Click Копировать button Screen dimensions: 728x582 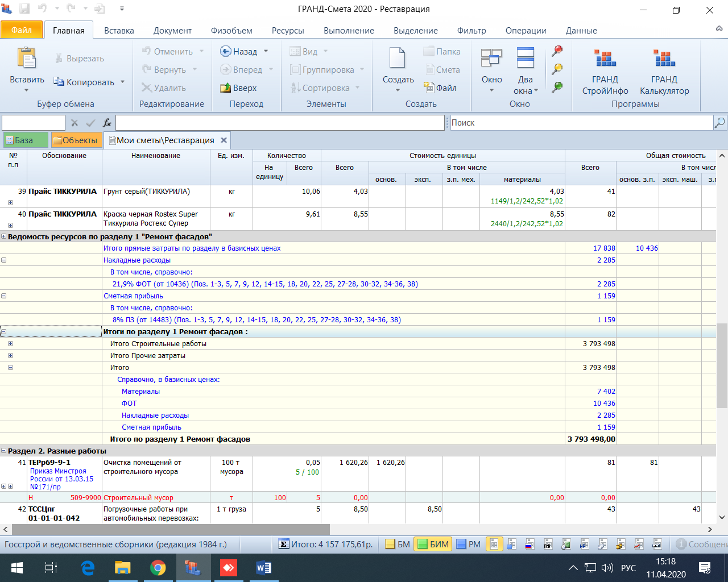(x=89, y=82)
